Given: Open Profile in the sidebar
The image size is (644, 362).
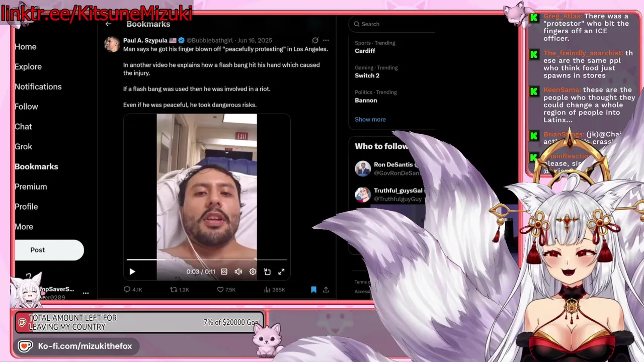Looking at the screenshot, I should click(26, 207).
